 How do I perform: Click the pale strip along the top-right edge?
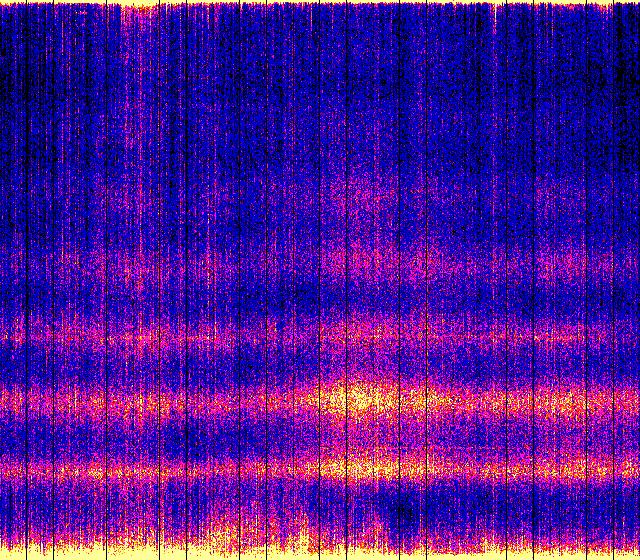(x=560, y=4)
